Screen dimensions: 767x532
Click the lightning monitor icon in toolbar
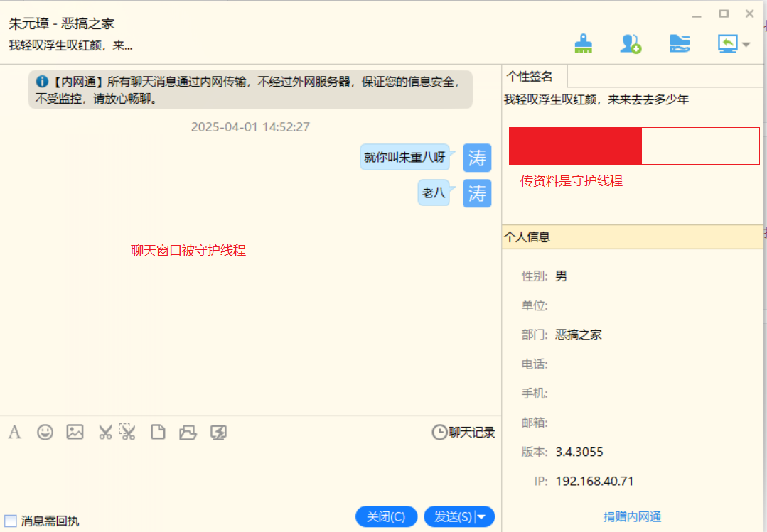click(218, 432)
